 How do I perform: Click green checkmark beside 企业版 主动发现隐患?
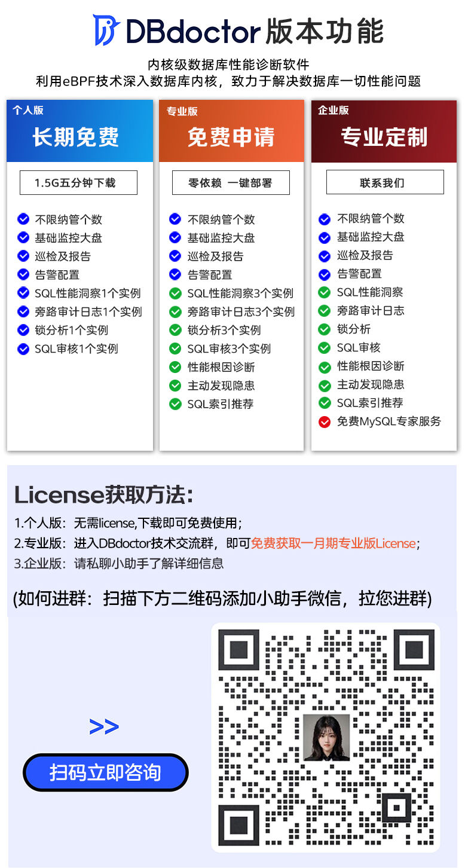pyautogui.click(x=325, y=385)
